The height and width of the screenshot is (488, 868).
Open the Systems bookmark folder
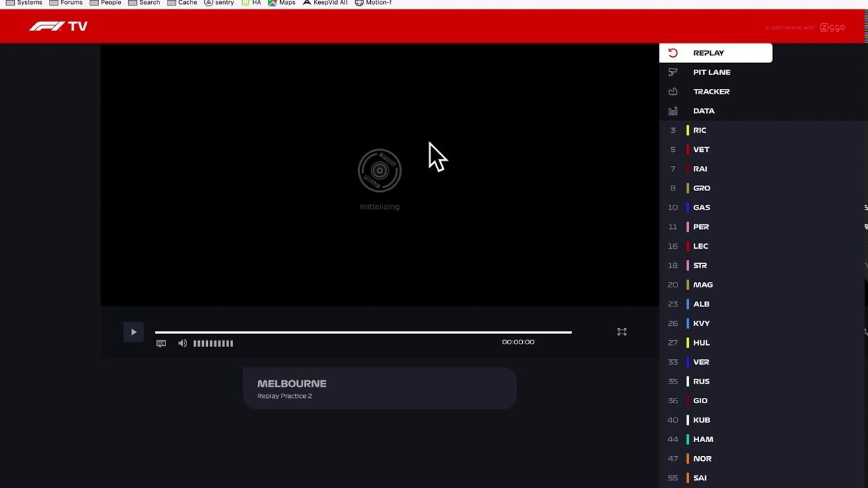tap(24, 3)
